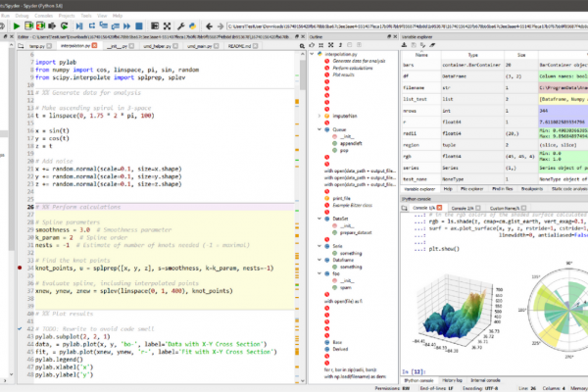The height and width of the screenshot is (392, 588).
Task: Click the Debug file icon
Action: (79, 25)
